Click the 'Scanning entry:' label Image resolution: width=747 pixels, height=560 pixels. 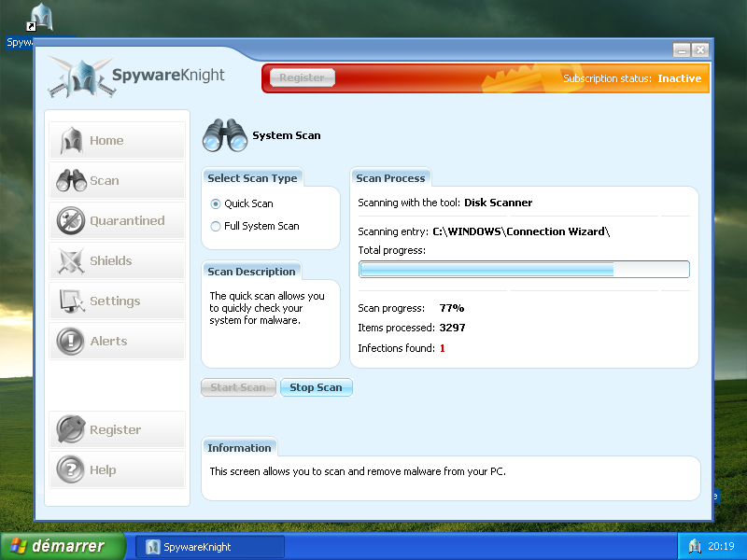click(393, 231)
